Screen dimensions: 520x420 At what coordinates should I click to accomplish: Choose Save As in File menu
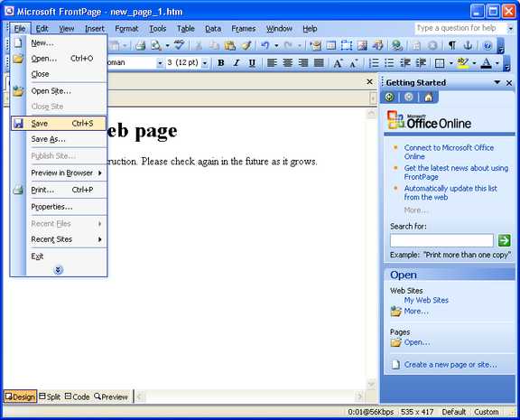click(59, 139)
